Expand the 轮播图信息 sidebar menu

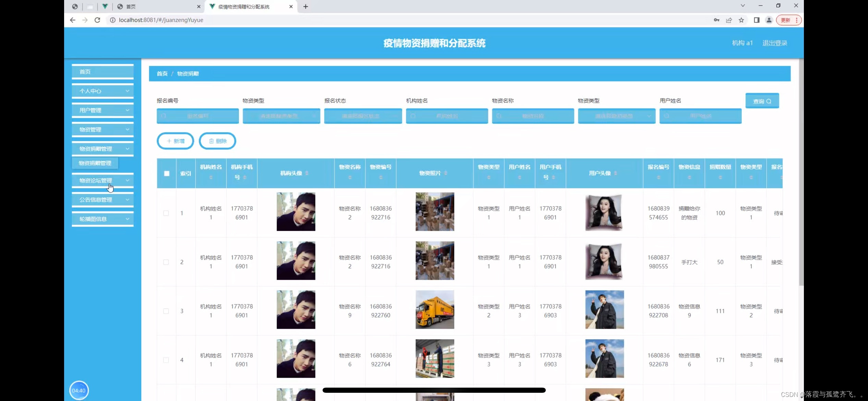point(103,219)
